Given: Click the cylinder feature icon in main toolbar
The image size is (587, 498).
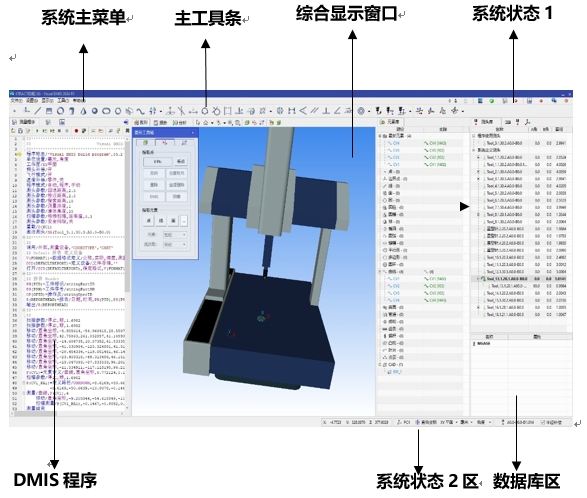Looking at the screenshot, I should click(x=72, y=111).
